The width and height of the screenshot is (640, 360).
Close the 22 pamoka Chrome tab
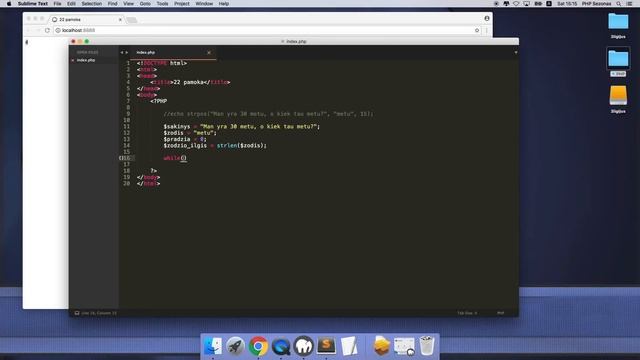(x=120, y=20)
